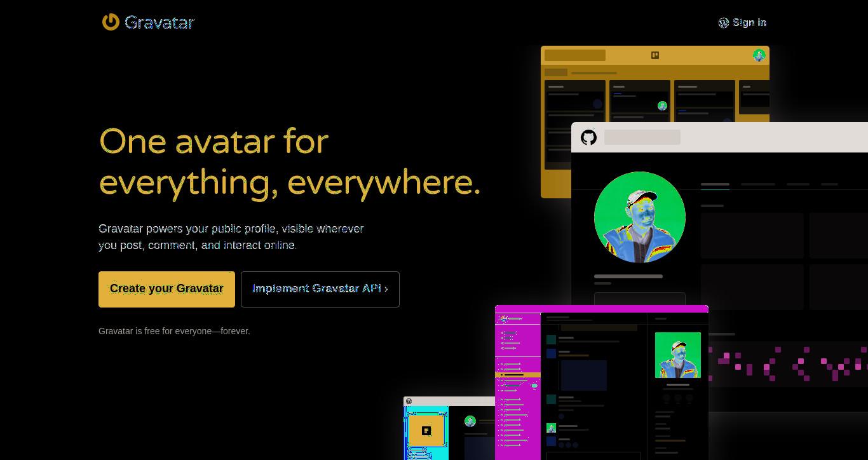
Task: Open Implement Gravatar API link
Action: [320, 289]
